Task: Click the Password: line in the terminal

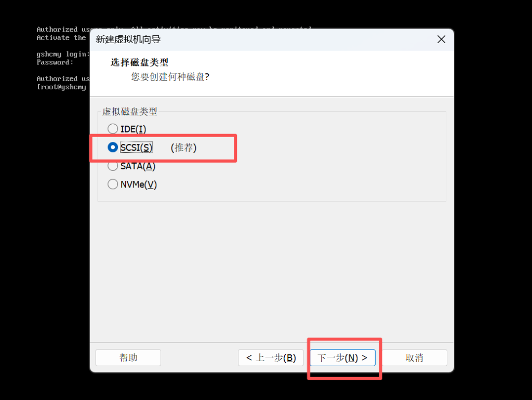Action: 55,62
